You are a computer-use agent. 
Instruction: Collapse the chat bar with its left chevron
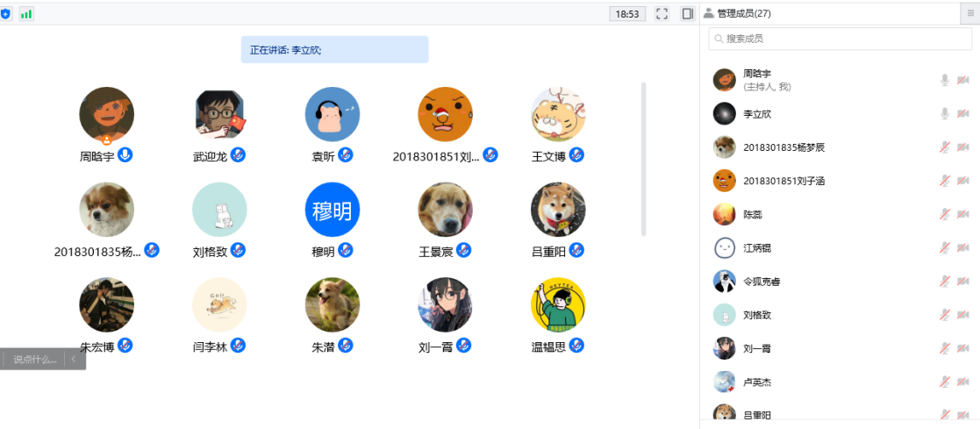pos(74,359)
